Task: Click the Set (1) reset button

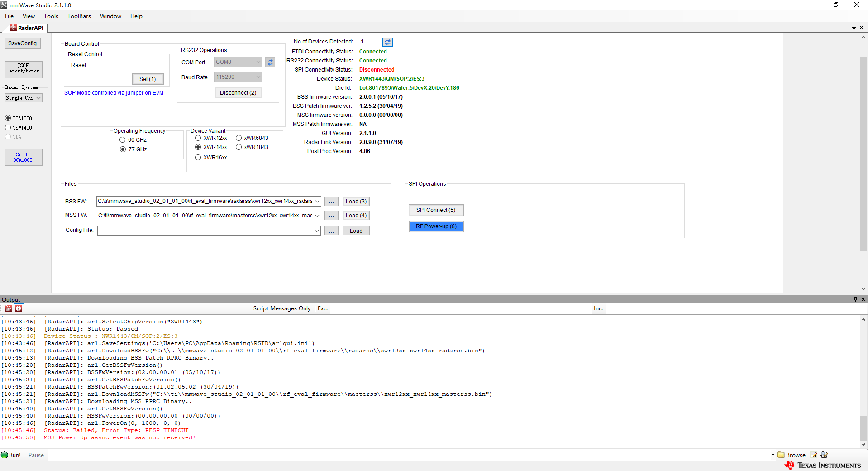Action: [x=148, y=79]
